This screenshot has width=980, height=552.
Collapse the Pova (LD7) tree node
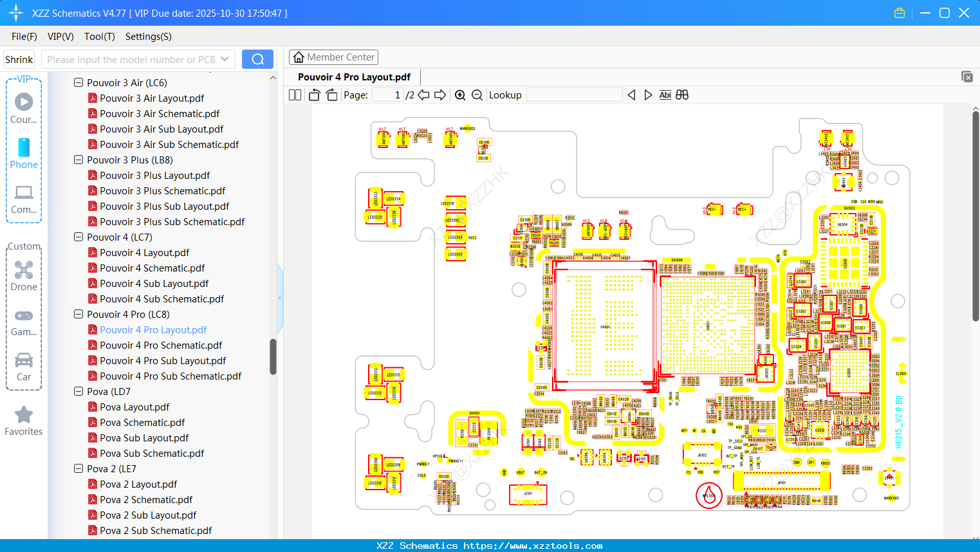(x=78, y=391)
